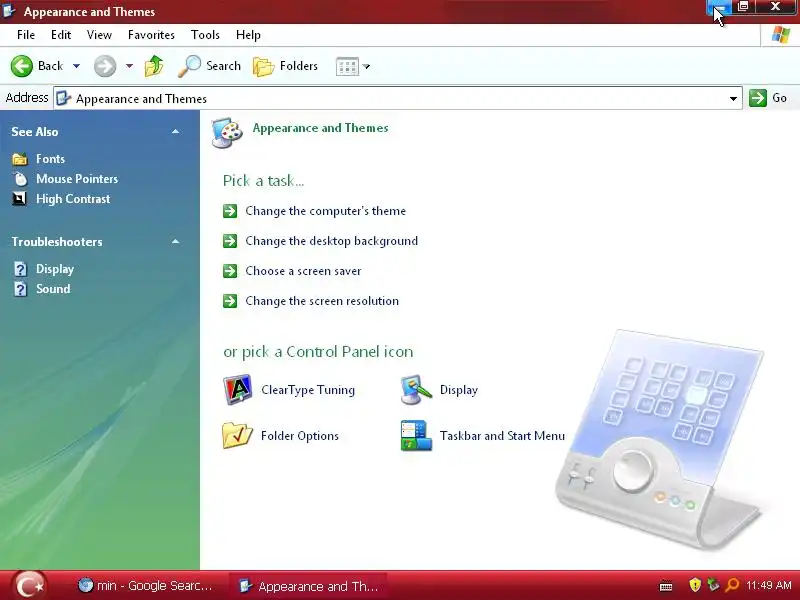This screenshot has height=600, width=800.
Task: Open the Display control panel icon
Action: pyautogui.click(x=416, y=390)
